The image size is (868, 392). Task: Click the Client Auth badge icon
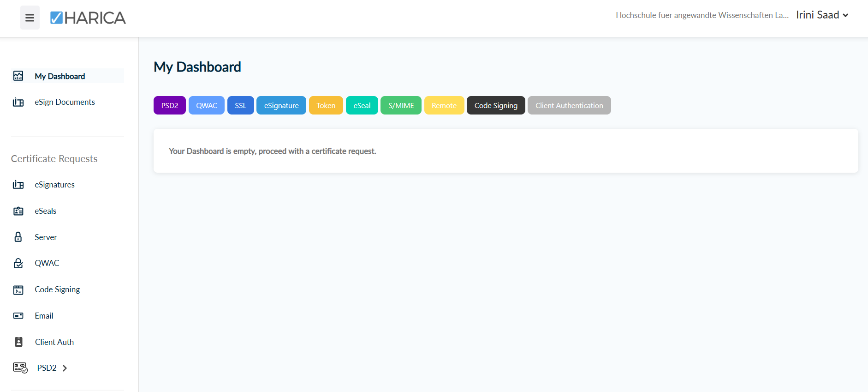tap(19, 342)
